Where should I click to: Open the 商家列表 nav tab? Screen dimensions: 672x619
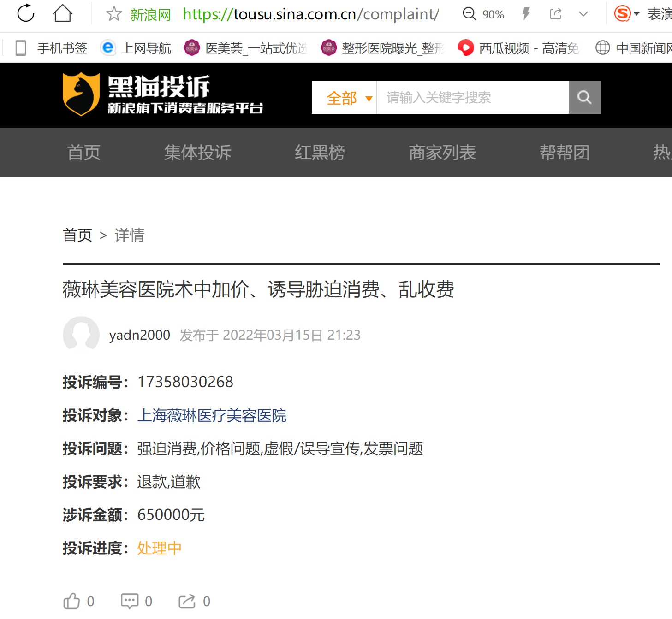(x=442, y=153)
